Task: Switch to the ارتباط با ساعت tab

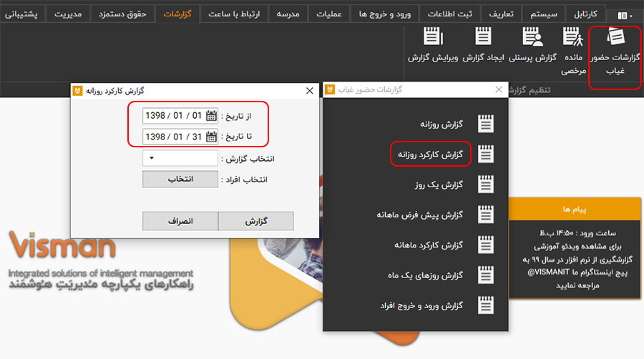Action: click(x=234, y=14)
